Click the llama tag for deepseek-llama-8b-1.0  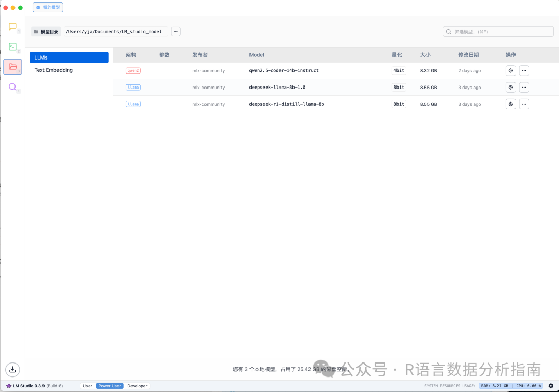[x=133, y=88]
